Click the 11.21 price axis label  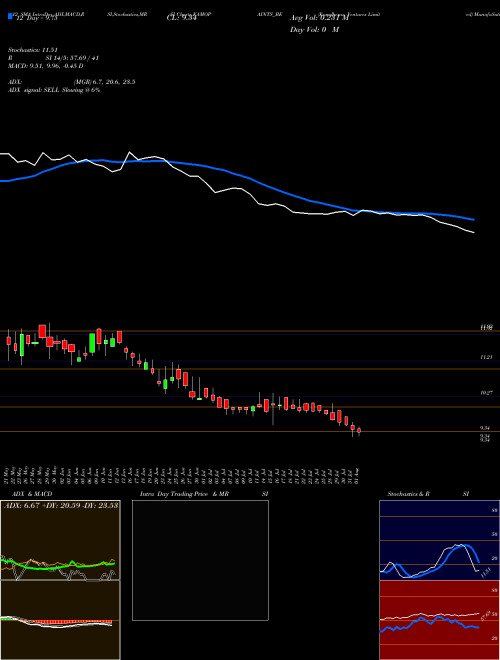click(487, 357)
